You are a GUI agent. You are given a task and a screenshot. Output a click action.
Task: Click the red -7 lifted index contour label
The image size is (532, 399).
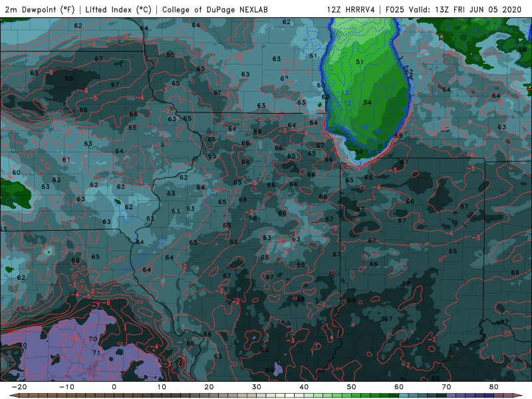(96, 306)
